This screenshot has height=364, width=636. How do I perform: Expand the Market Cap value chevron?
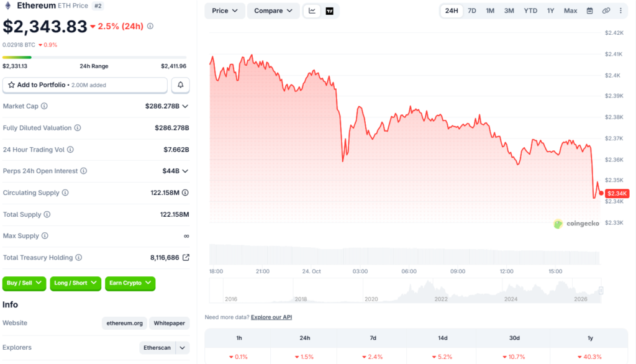click(185, 106)
